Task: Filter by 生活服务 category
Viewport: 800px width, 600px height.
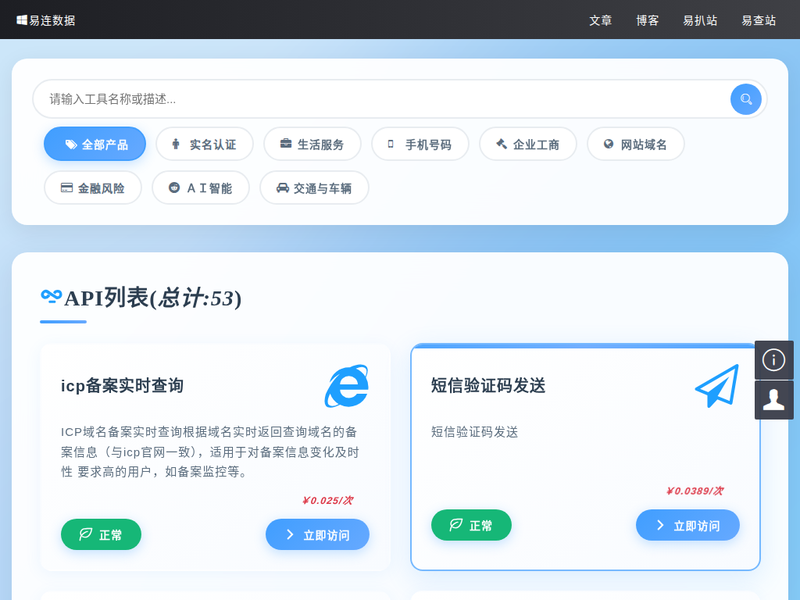Action: point(312,144)
